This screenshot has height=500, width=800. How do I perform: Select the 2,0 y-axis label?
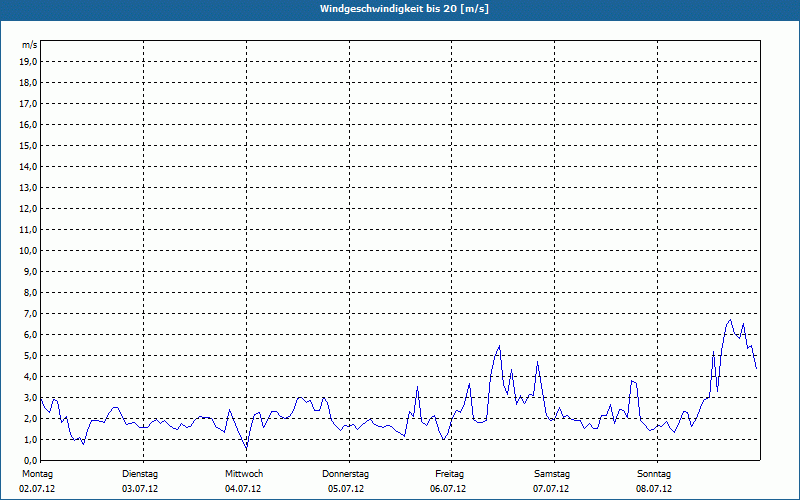[x=31, y=418]
